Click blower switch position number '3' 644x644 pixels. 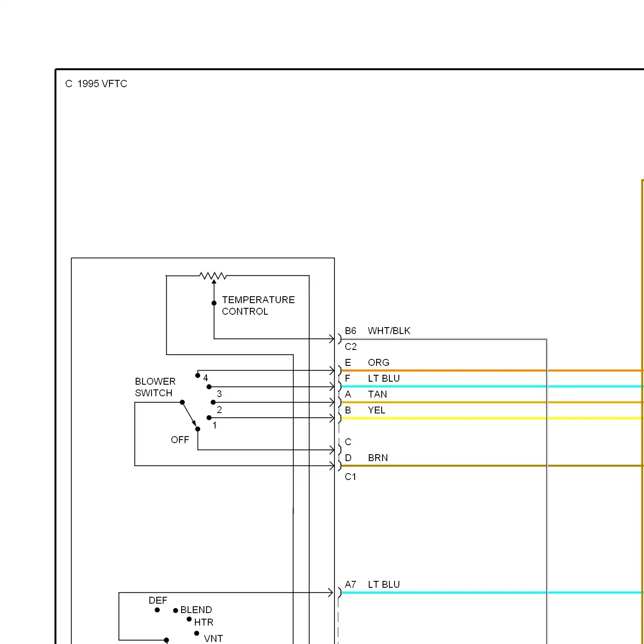coord(219,394)
